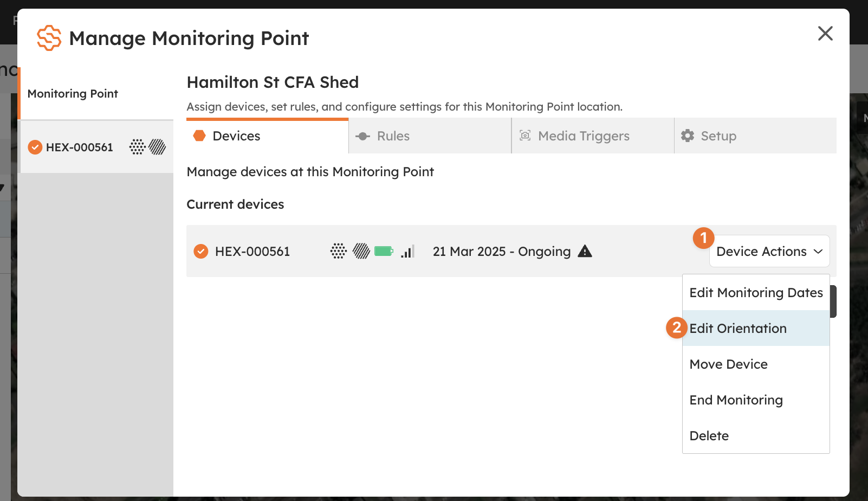
Task: Toggle the orange checkmark on sidebar HEX-000561
Action: [x=35, y=147]
